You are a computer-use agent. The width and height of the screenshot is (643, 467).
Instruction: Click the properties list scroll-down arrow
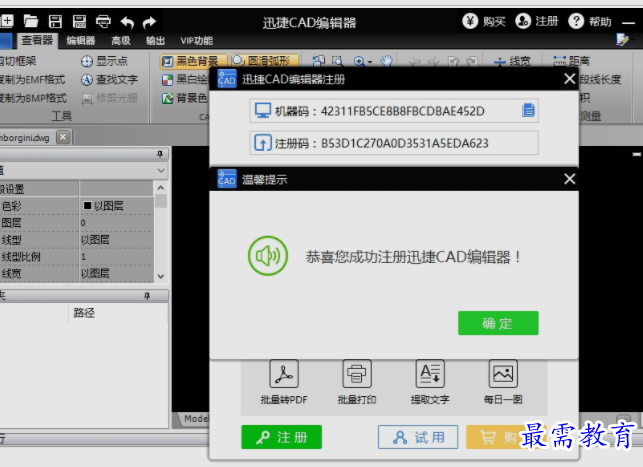pyautogui.click(x=161, y=276)
